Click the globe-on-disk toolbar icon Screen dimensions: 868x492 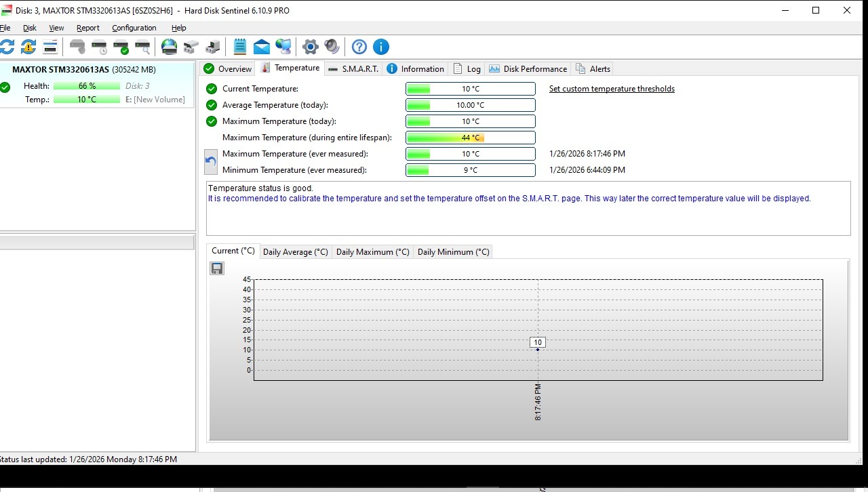pos(169,47)
